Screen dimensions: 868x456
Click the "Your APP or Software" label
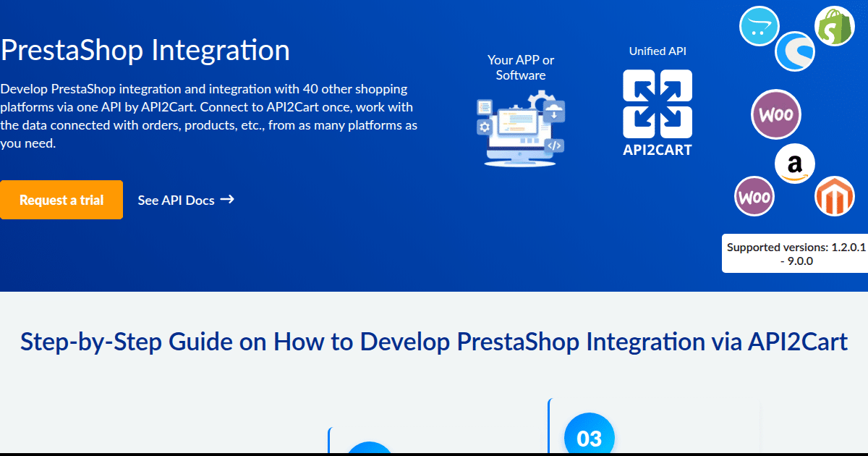tap(521, 67)
